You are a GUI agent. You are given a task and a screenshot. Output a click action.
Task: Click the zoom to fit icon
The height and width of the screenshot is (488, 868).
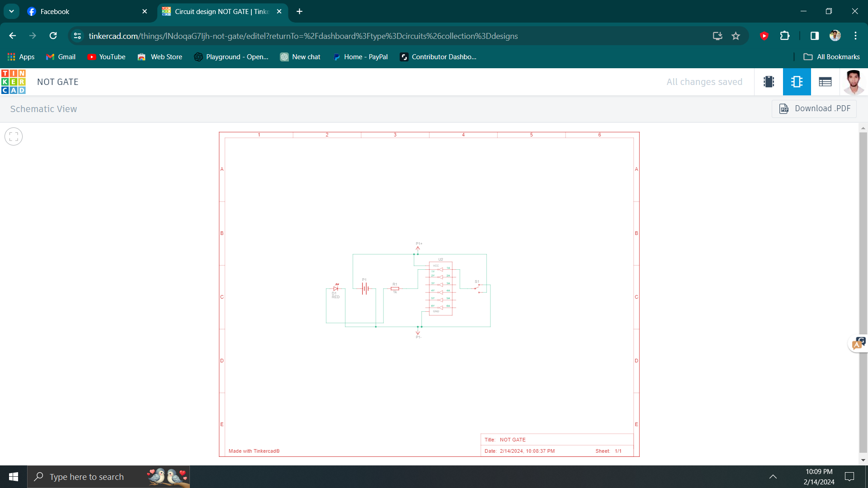pos(14,136)
